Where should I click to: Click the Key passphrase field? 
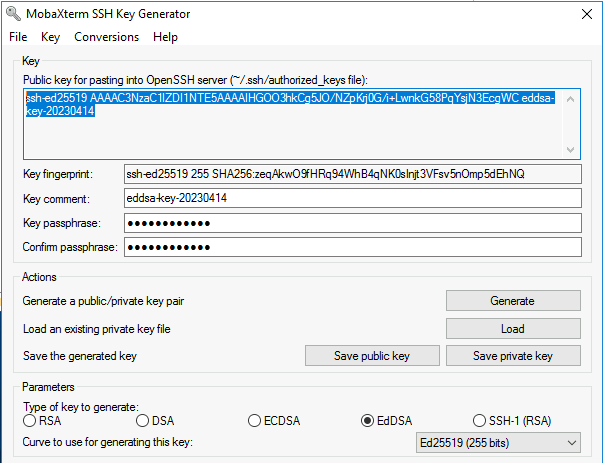coord(353,223)
